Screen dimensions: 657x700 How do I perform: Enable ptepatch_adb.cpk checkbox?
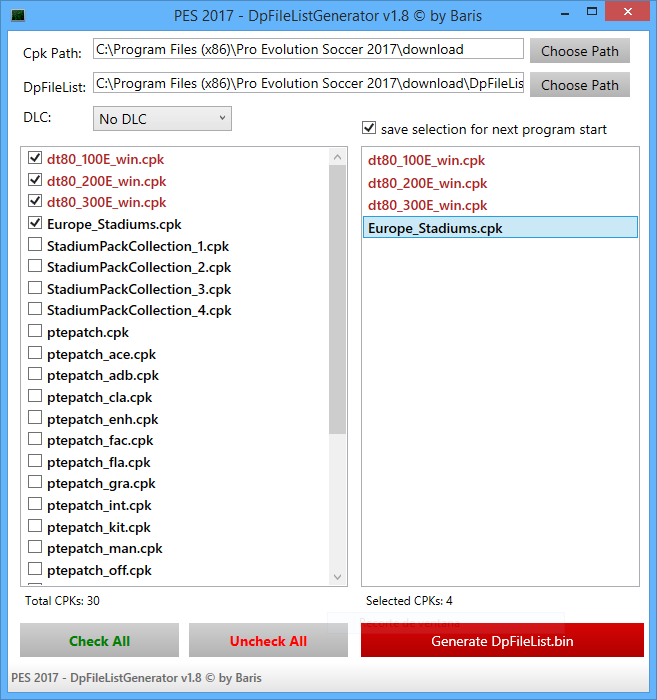(x=35, y=374)
